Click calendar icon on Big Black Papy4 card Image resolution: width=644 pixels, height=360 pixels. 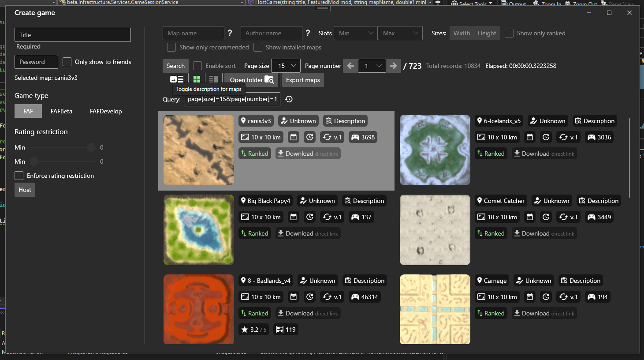294,217
